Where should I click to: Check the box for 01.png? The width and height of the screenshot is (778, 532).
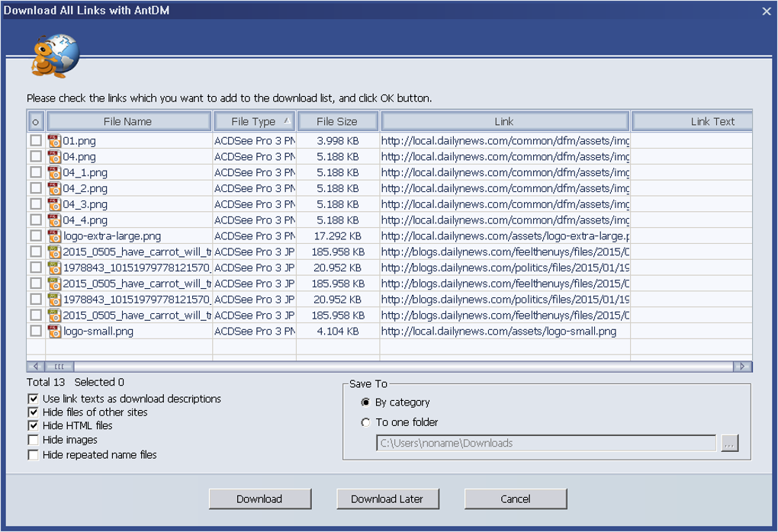[x=36, y=141]
